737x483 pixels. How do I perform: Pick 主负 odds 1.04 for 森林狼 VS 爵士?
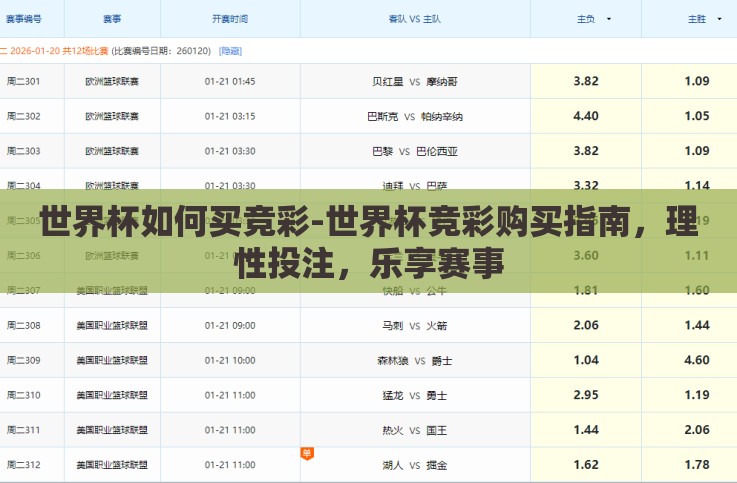pos(586,360)
